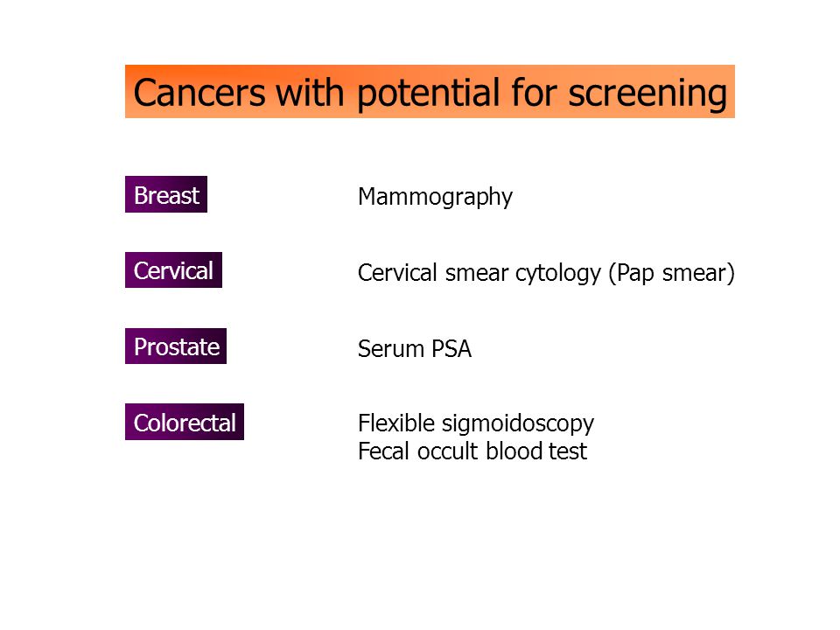Select the purple Breast label
This screenshot has width=840, height=630.
point(166,194)
